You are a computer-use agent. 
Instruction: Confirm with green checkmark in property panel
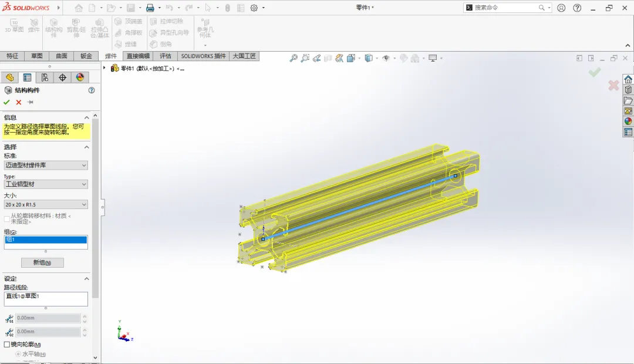[6, 102]
